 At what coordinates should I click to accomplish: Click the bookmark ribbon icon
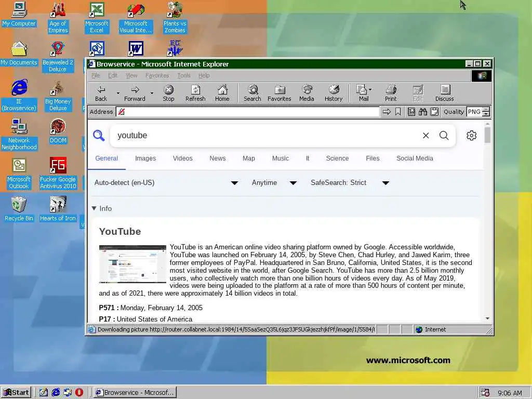(398, 112)
